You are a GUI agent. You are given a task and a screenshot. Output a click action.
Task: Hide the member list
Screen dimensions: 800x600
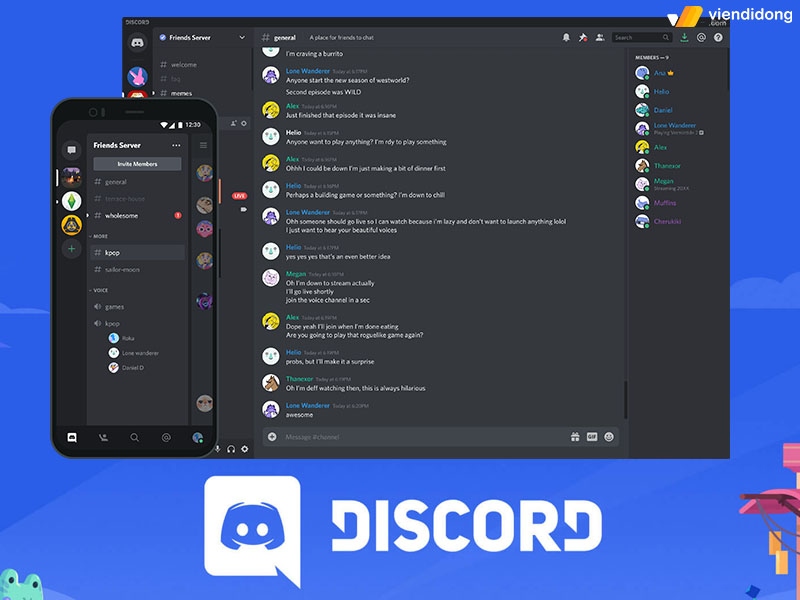599,37
